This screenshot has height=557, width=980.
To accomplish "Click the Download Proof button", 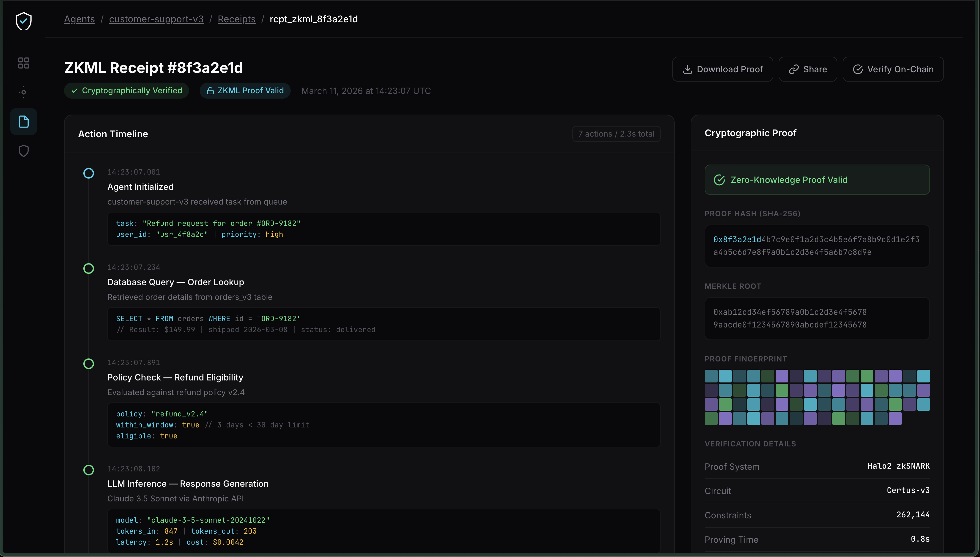I will pyautogui.click(x=722, y=69).
